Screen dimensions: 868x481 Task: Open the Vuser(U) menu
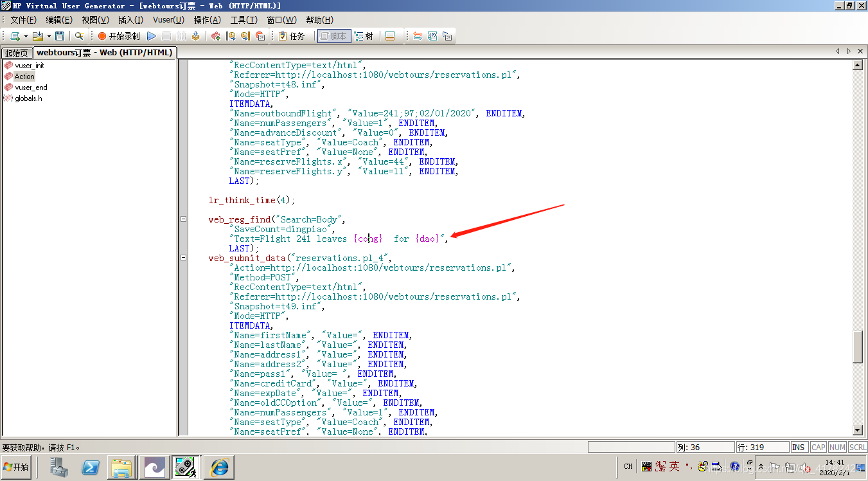click(168, 20)
